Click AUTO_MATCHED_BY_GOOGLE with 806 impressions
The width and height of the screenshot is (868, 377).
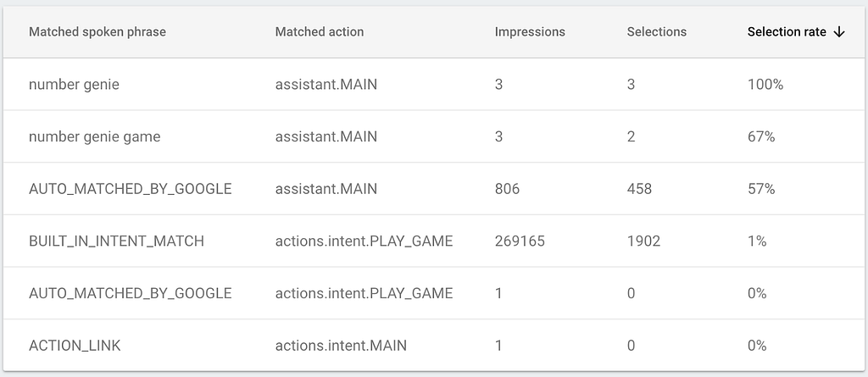point(130,189)
